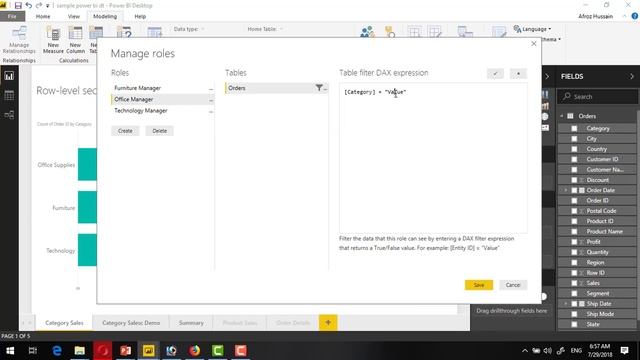Screen dimensions: 640x360
Task: Click the Redo arrow in title bar
Action: click(39, 5)
